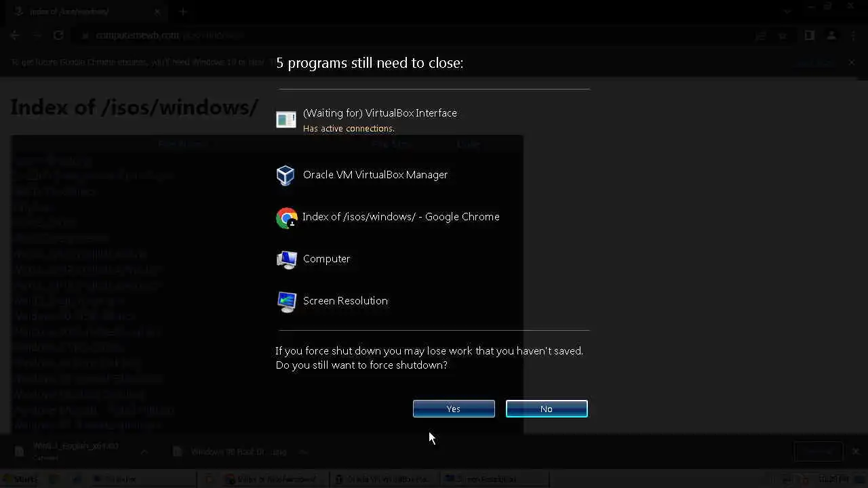This screenshot has width=868, height=488.
Task: Select the VirtualBox Interface window icon
Action: 286,120
